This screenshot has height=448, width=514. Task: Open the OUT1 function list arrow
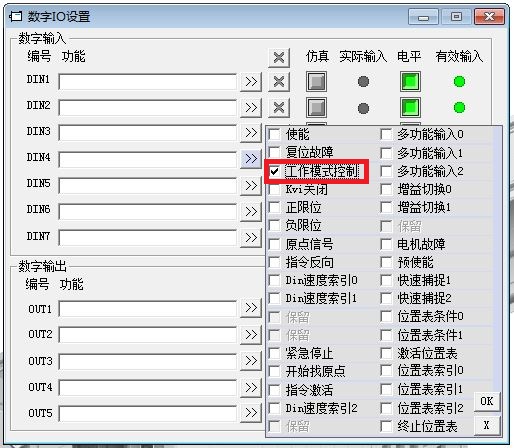[251, 308]
